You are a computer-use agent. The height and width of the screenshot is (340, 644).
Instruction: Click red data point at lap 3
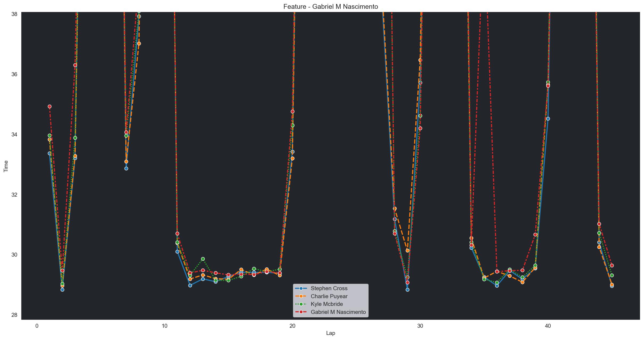[75, 65]
